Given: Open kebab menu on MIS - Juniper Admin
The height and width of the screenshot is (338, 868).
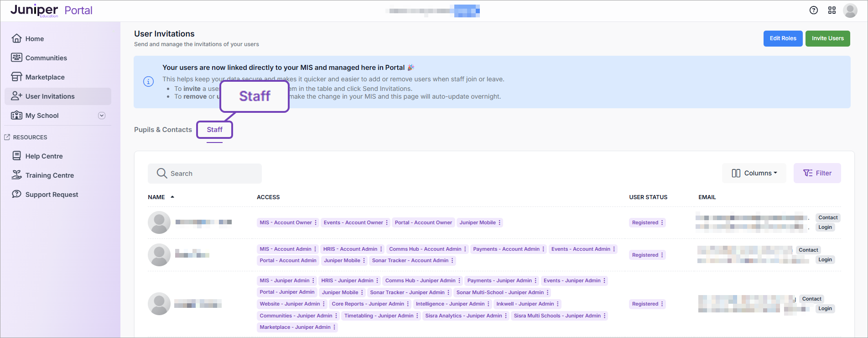Looking at the screenshot, I should click(x=313, y=280).
